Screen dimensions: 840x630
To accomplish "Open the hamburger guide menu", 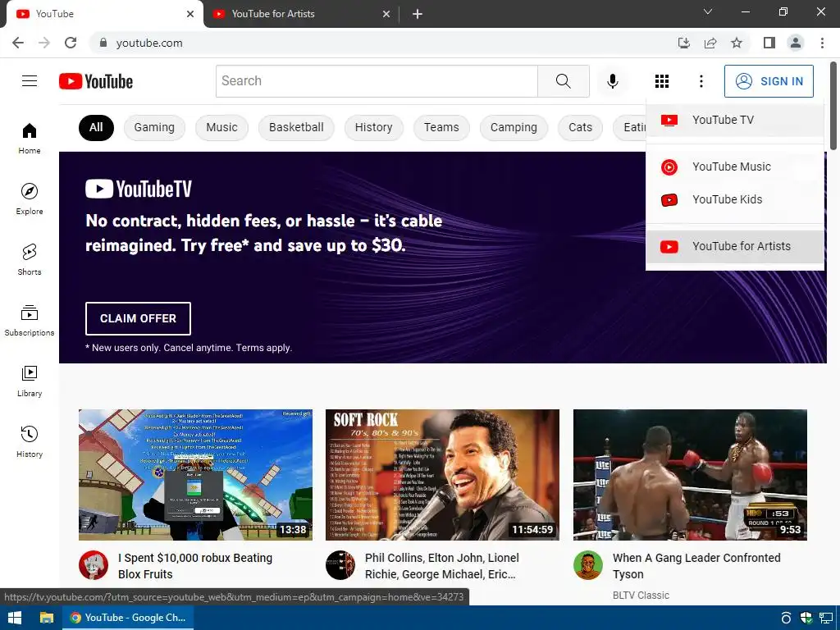I will [30, 81].
